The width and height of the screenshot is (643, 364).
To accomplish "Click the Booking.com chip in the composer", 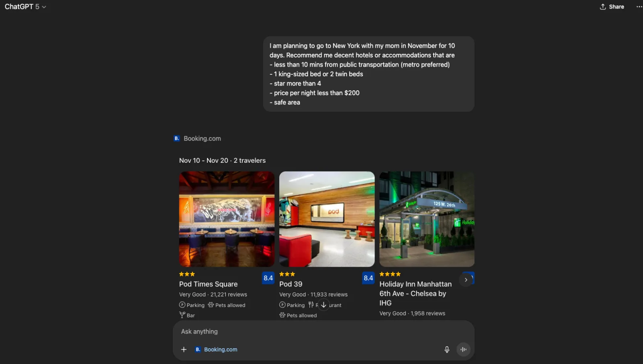I will (x=216, y=350).
